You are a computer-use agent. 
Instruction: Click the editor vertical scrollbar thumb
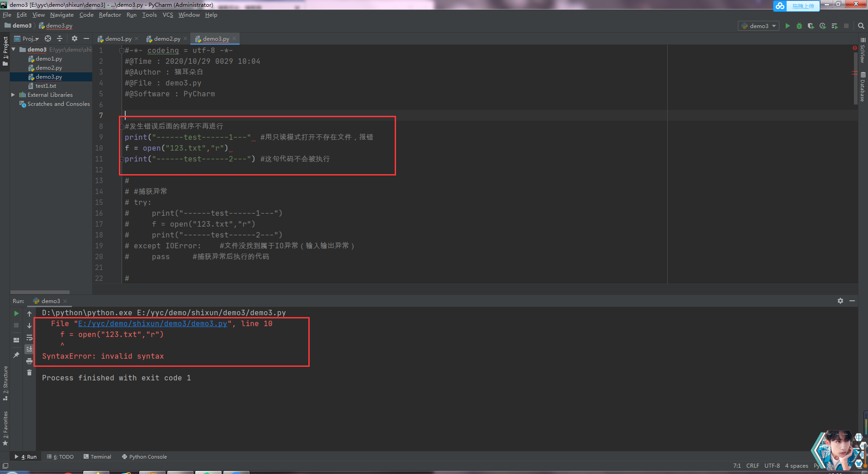[x=855, y=78]
